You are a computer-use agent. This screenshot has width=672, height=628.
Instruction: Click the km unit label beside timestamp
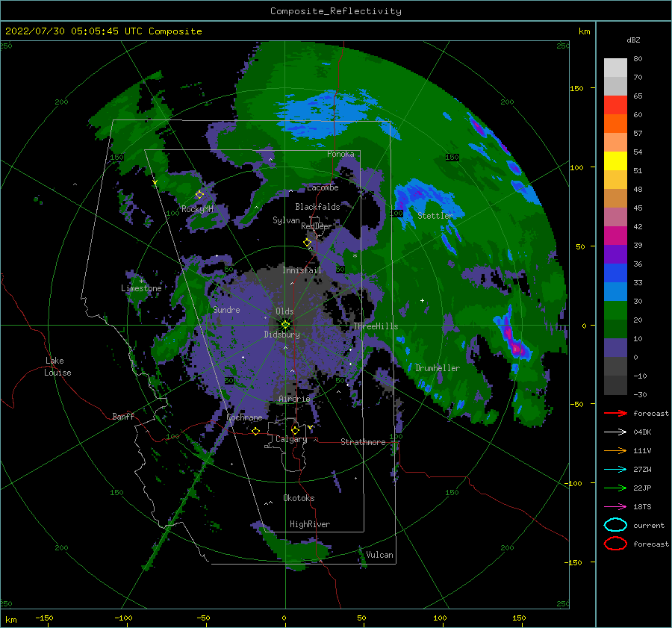584,31
